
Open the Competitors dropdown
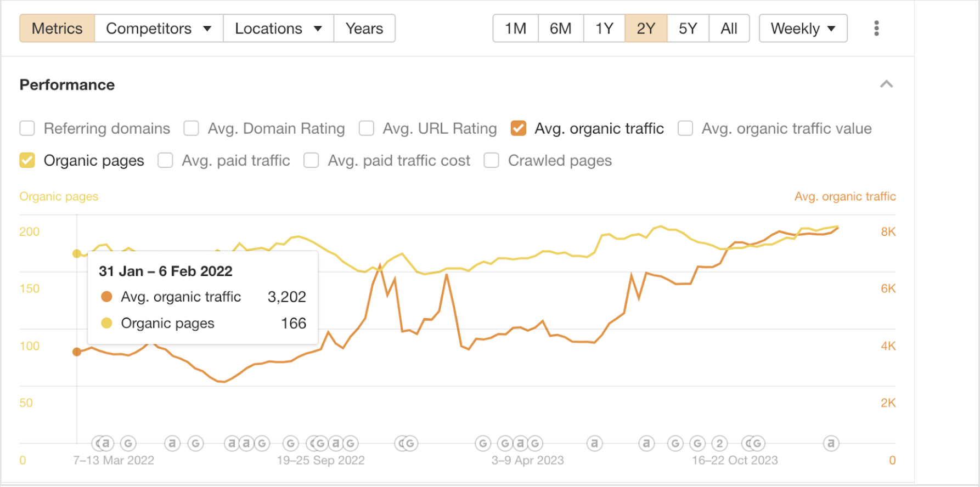coord(159,29)
